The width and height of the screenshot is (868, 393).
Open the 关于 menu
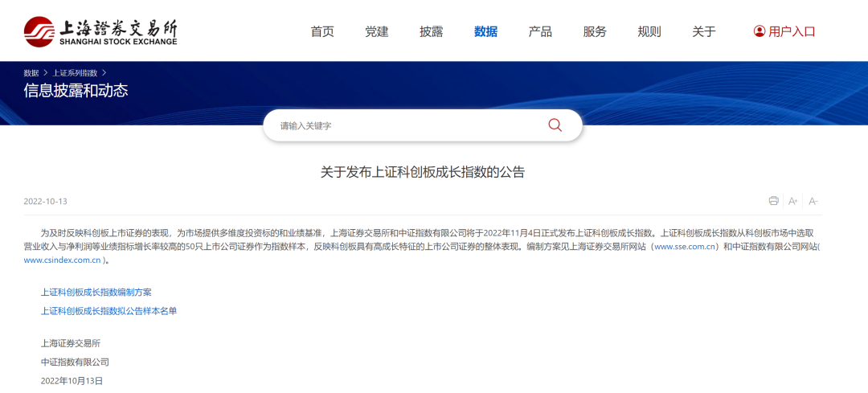(703, 31)
